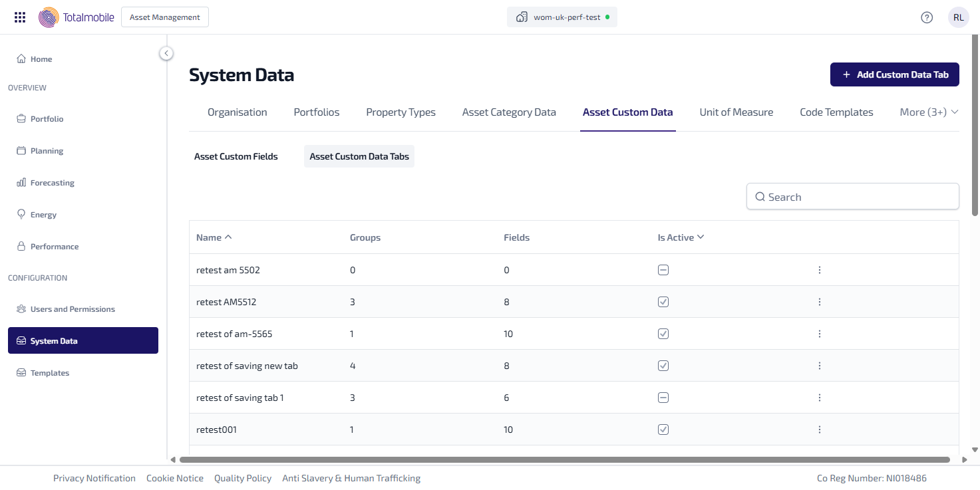
Task: Open three-dot menu for retest001
Action: (819, 429)
